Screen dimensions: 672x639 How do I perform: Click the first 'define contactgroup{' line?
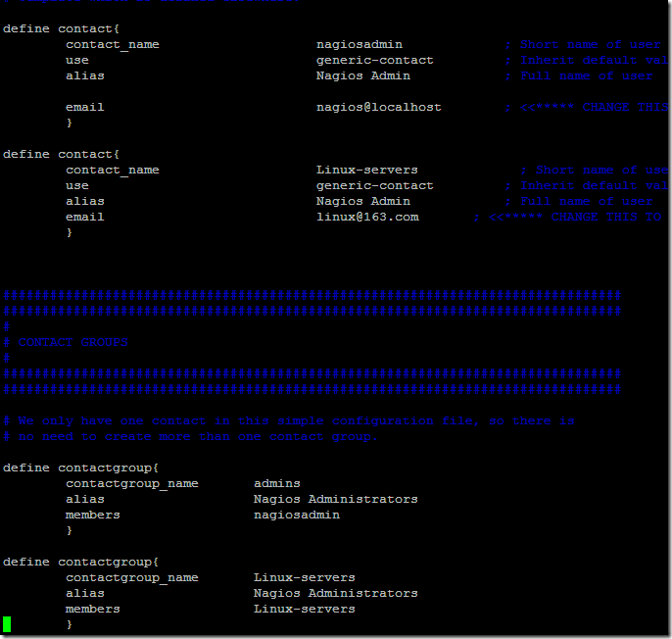tap(81, 467)
